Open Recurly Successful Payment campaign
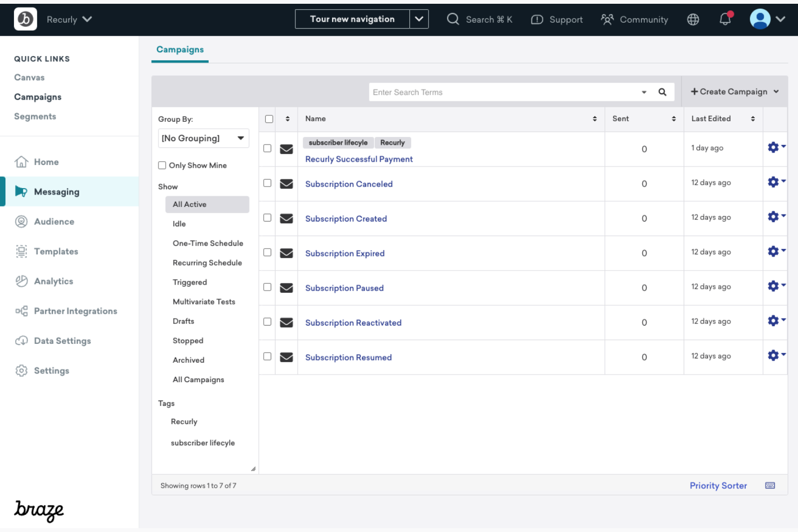Screen dimensions: 798x532 [359, 160]
